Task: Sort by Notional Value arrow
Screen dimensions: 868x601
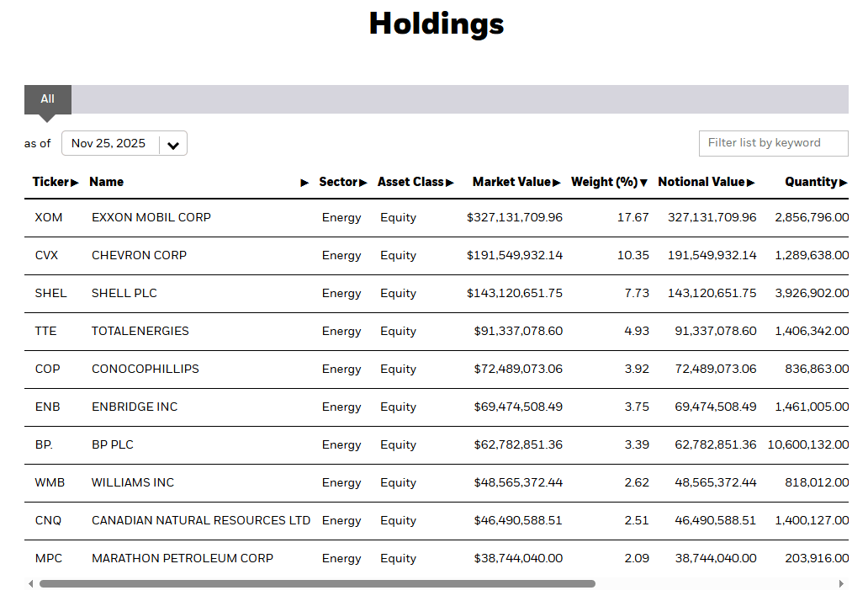Action: tap(750, 183)
